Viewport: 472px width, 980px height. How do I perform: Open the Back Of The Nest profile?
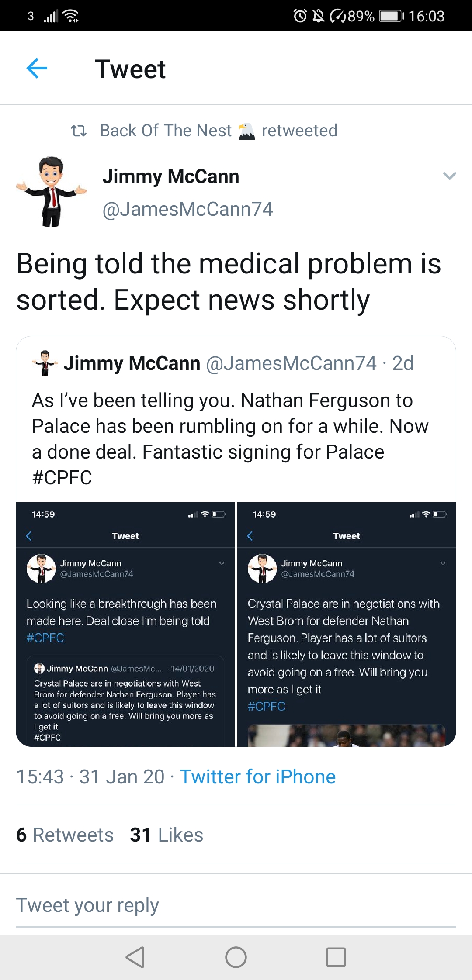coord(166,131)
